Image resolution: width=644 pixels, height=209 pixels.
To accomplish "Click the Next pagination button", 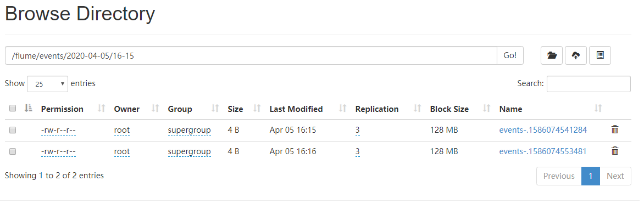I will point(615,176).
